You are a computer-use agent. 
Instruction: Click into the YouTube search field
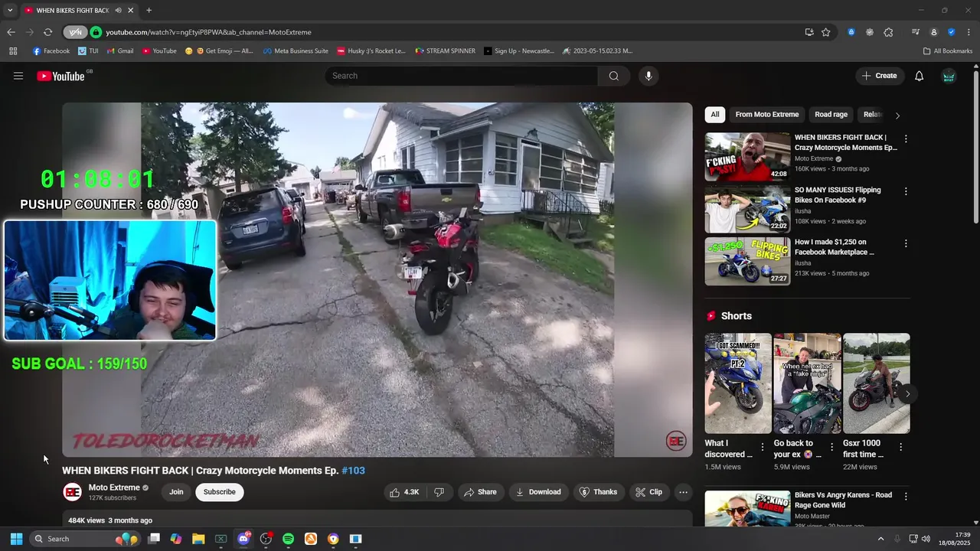click(x=462, y=76)
